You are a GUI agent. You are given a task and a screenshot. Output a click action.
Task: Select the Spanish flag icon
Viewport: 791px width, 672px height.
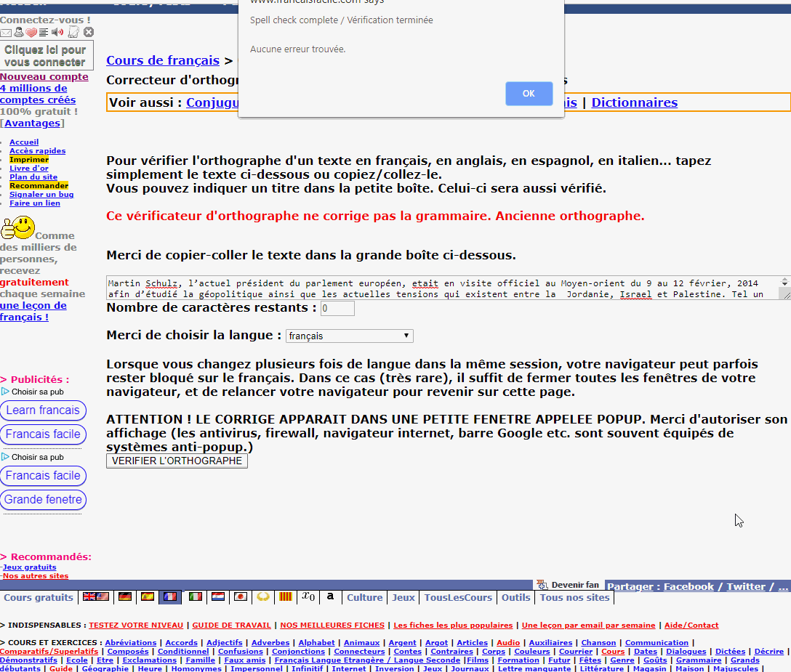(148, 596)
